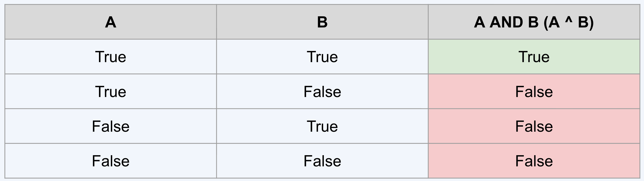Select third row pink False result cell
The width and height of the screenshot is (644, 181).
pyautogui.click(x=534, y=126)
